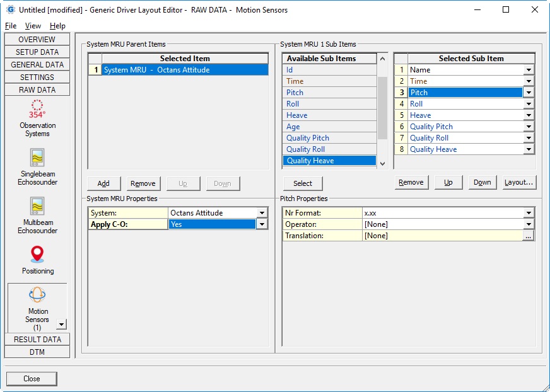Open the Observation Systems icon
This screenshot has height=392, width=550.
tap(37, 109)
